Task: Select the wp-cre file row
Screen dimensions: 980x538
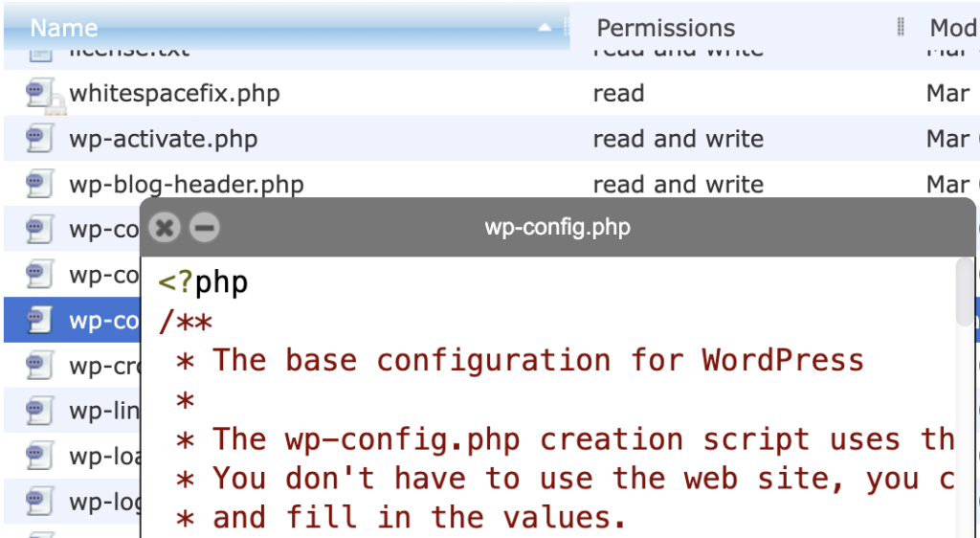Action: tap(73, 366)
